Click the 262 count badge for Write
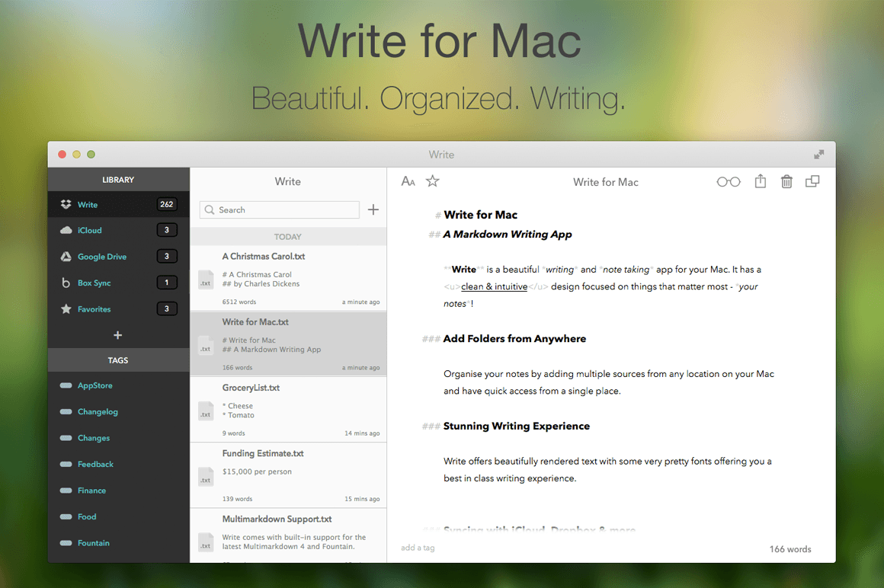This screenshot has height=588, width=884. (x=167, y=204)
